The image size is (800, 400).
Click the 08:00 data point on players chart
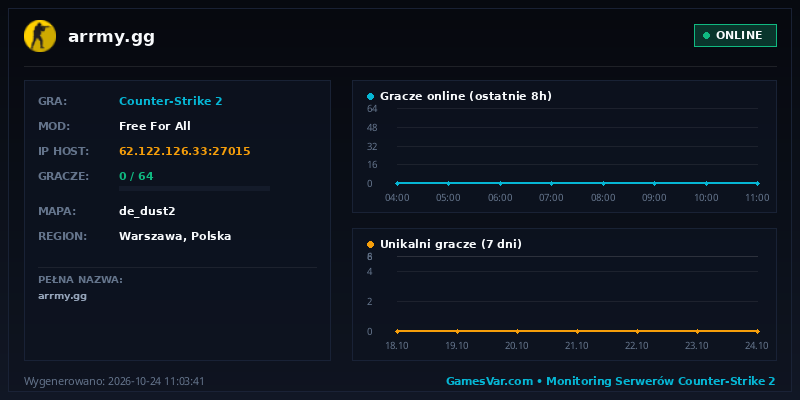603,183
